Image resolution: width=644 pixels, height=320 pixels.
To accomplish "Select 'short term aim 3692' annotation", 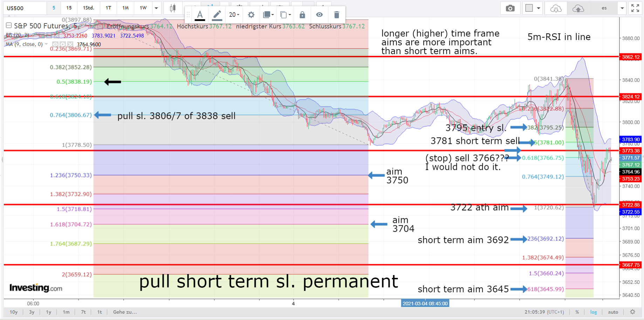I will click(x=463, y=240).
